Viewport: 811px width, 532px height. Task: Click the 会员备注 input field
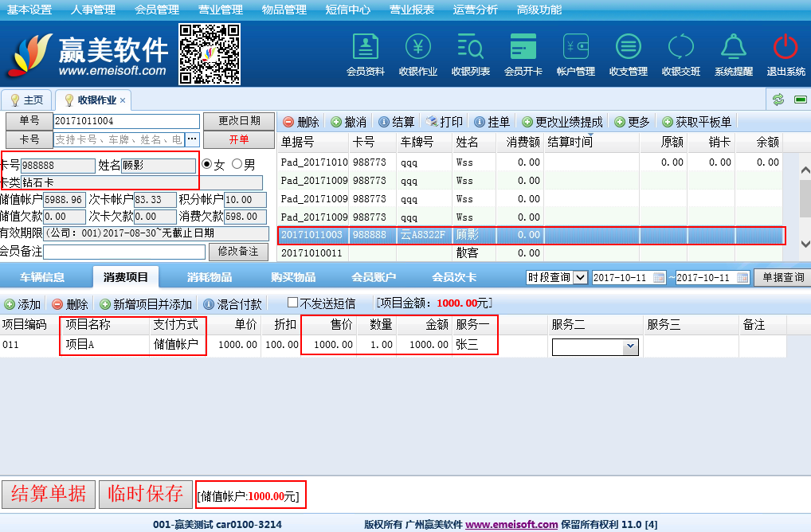(124, 252)
